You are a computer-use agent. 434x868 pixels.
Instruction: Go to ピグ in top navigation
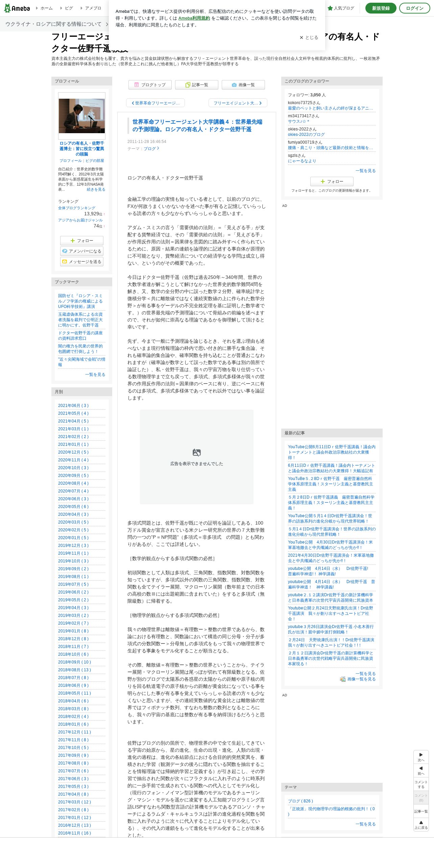click(67, 8)
